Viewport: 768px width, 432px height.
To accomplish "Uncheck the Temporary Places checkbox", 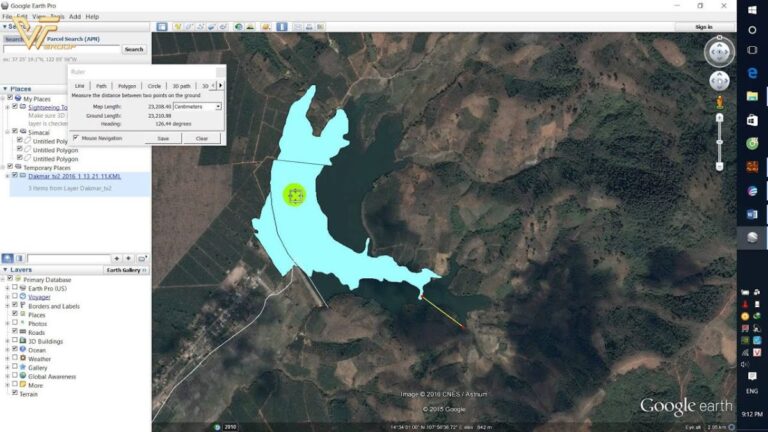I will (10, 167).
